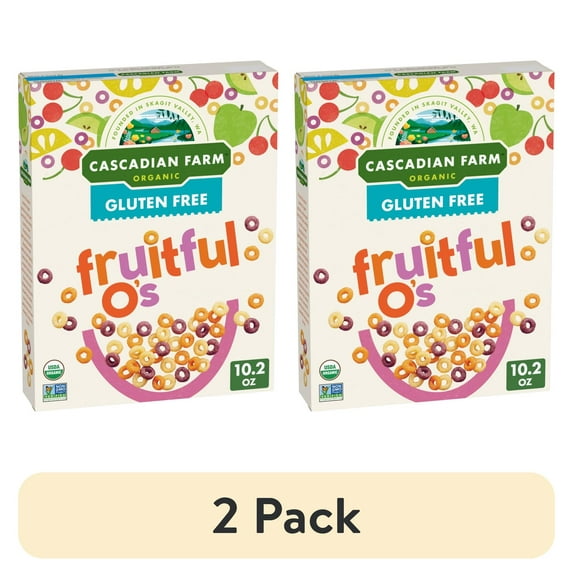
Task: Click the fruitful O's title on left box
Action: tap(157, 267)
